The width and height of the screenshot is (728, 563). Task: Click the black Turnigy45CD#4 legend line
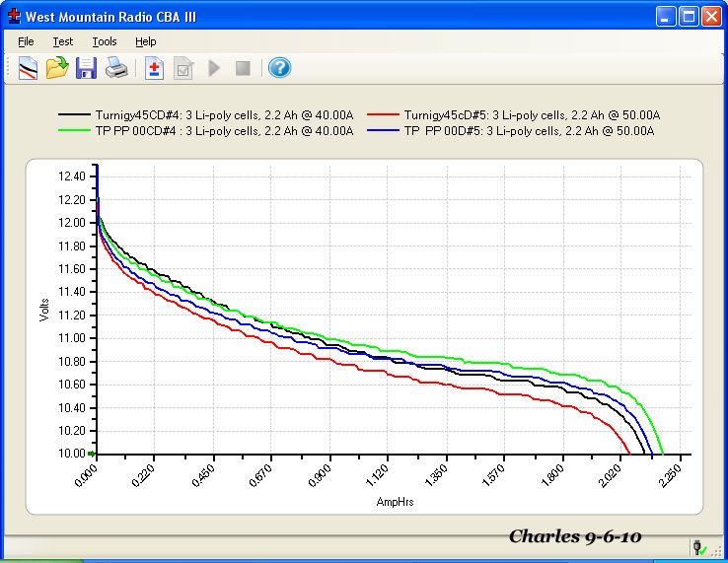tap(74, 114)
